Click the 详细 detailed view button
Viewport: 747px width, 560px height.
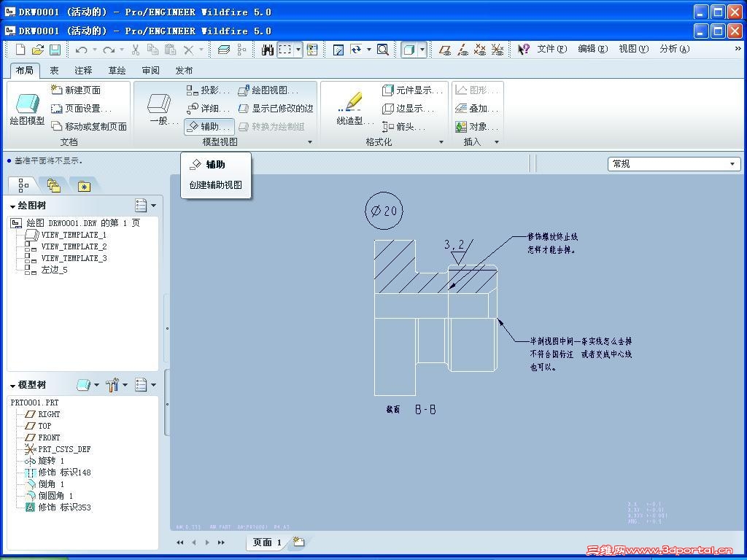(208, 109)
